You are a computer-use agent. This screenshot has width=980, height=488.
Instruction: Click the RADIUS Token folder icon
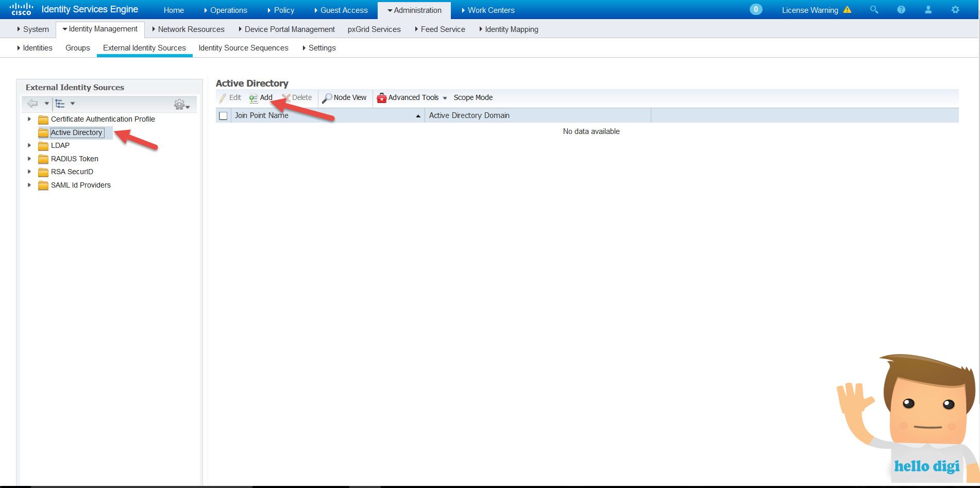tap(43, 159)
